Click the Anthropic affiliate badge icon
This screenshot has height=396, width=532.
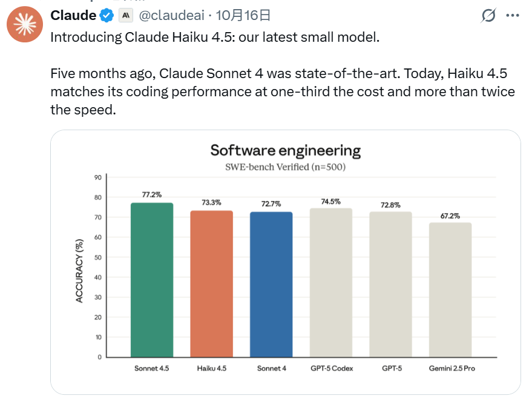pos(125,16)
